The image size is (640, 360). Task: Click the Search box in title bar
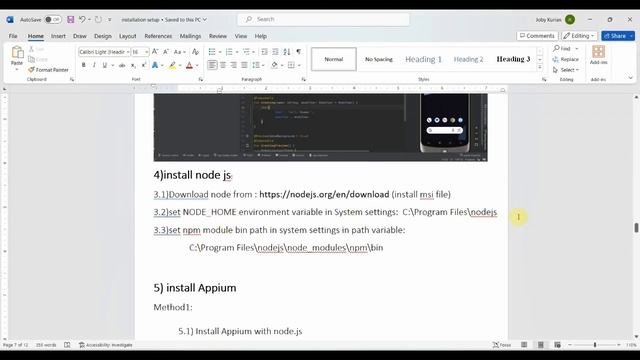pos(323,19)
